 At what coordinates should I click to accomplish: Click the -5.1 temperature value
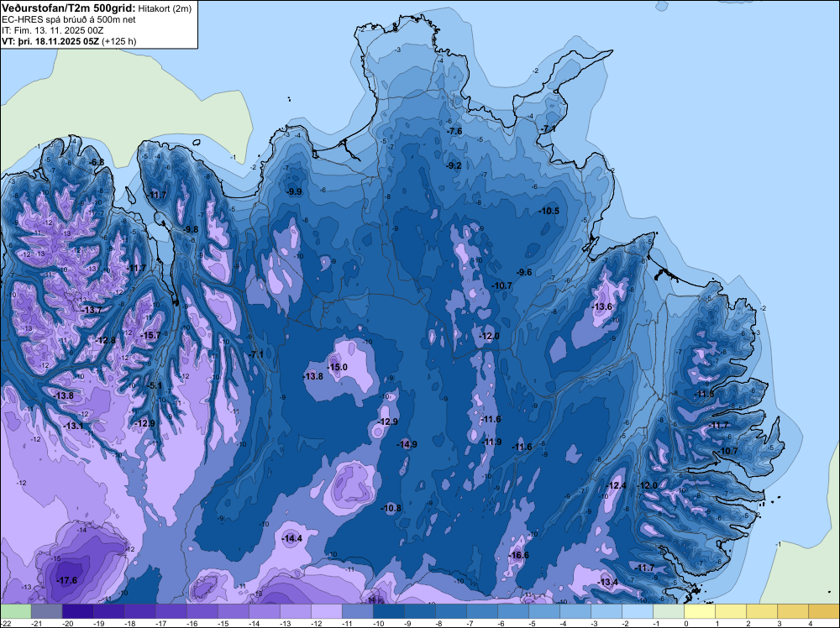coord(154,385)
